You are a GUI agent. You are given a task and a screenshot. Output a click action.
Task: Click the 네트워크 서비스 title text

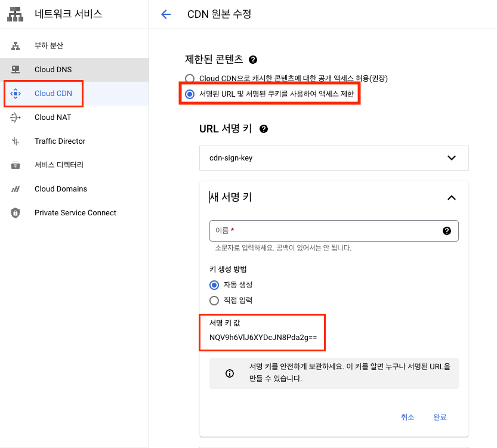point(69,14)
